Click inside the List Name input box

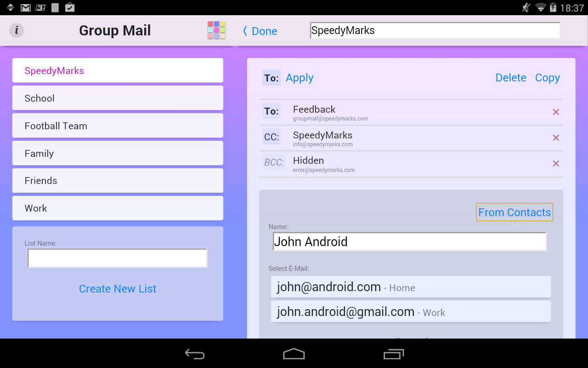pos(118,258)
